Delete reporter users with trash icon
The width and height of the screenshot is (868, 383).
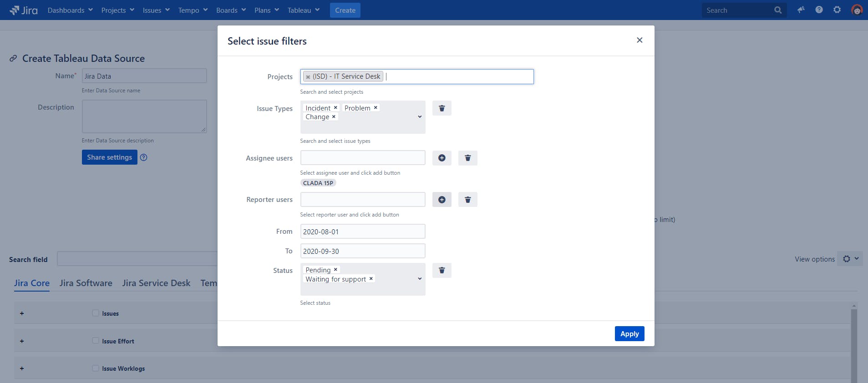pos(467,200)
